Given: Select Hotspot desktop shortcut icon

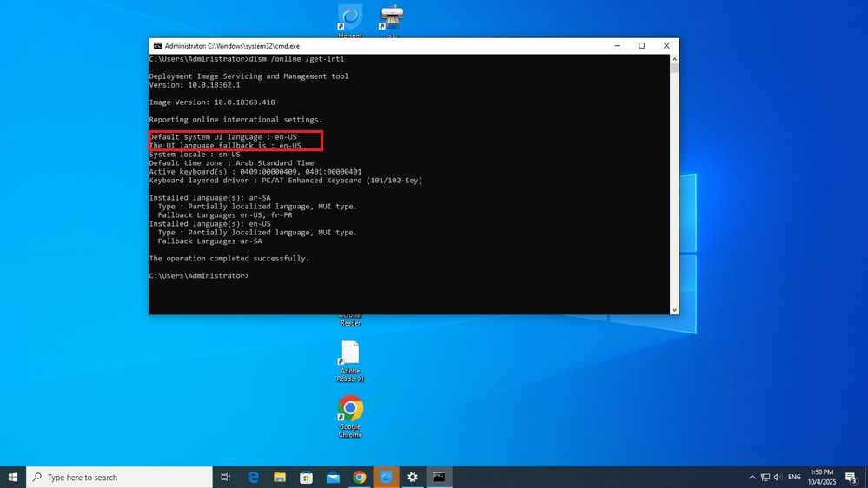Looking at the screenshot, I should [350, 21].
